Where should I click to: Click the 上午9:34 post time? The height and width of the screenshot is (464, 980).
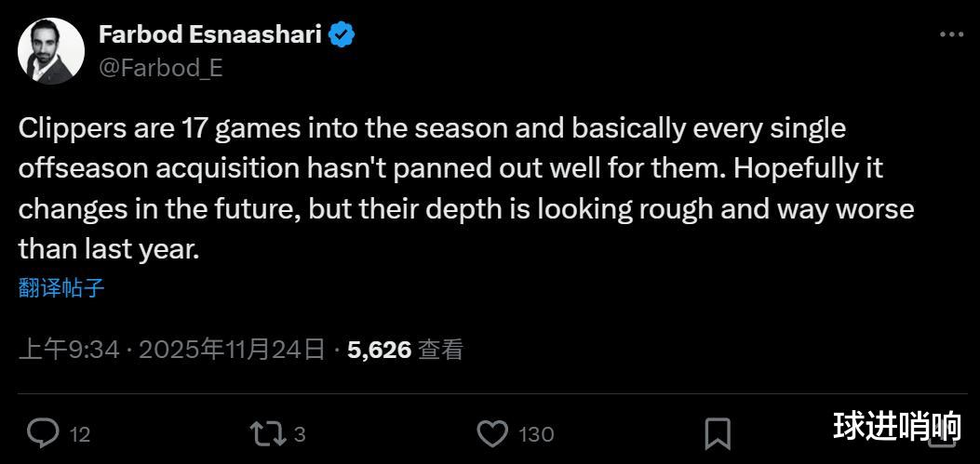point(70,350)
